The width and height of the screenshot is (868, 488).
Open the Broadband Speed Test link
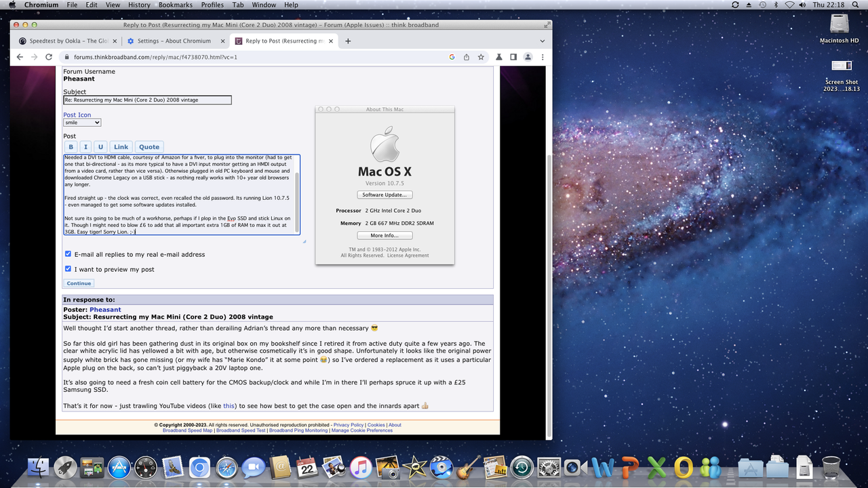(241, 430)
